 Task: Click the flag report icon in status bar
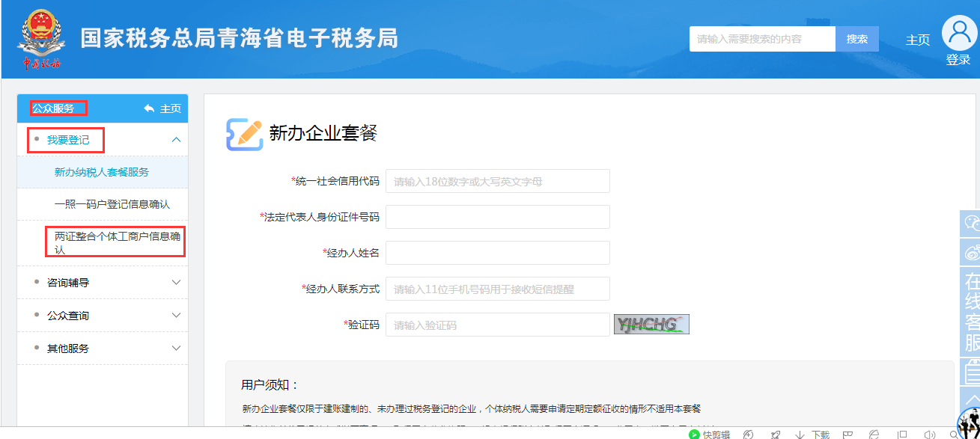click(x=847, y=434)
